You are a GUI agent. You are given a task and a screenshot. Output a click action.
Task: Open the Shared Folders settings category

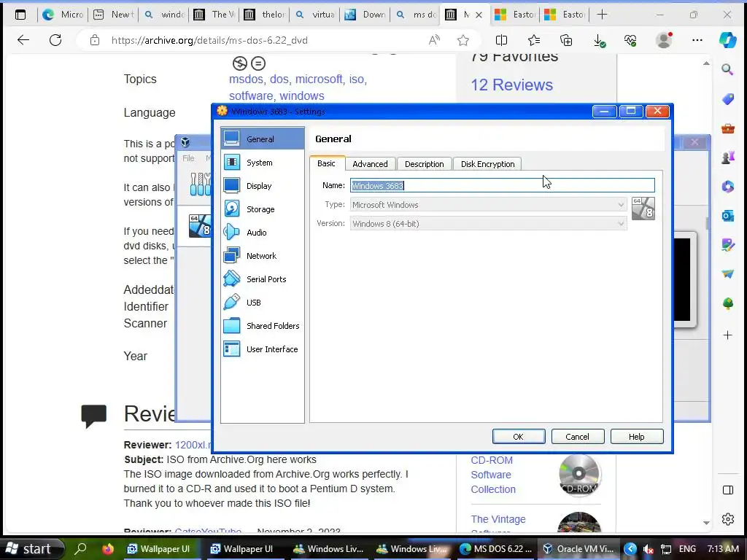pyautogui.click(x=262, y=326)
